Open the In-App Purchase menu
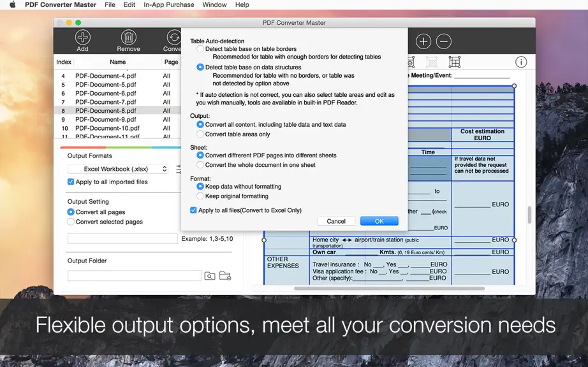 pos(169,5)
